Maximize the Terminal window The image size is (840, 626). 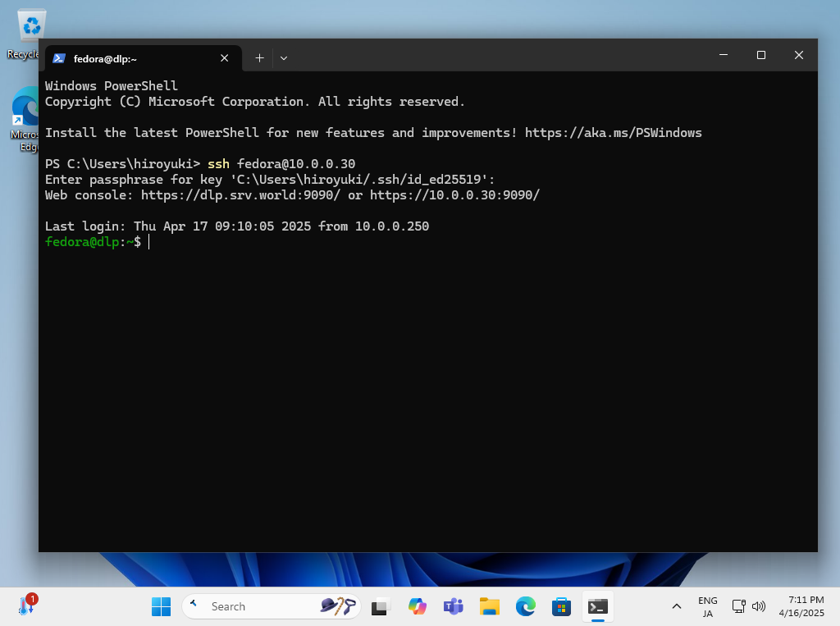[x=760, y=55]
